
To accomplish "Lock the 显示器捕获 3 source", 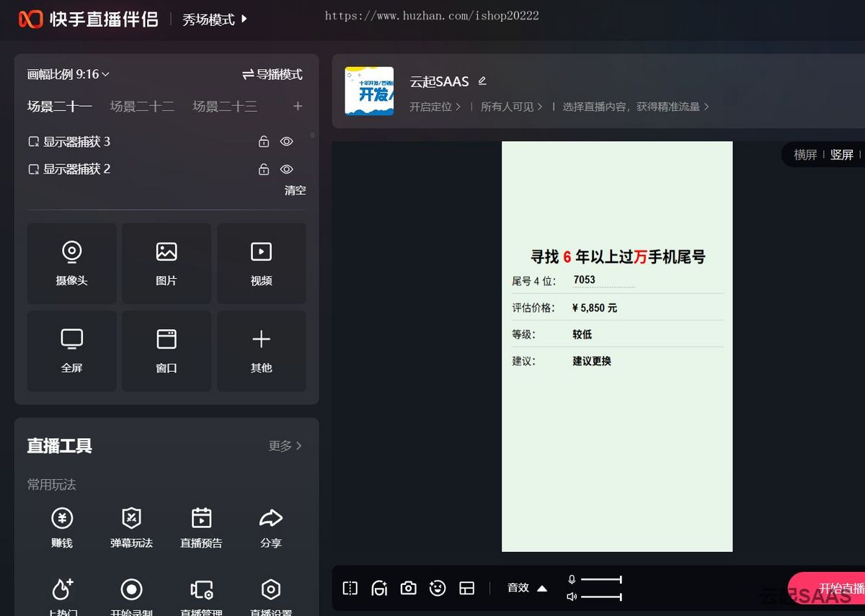I will pos(264,141).
